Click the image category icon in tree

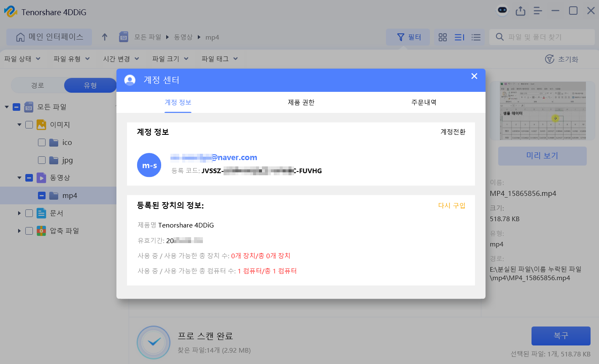point(41,125)
